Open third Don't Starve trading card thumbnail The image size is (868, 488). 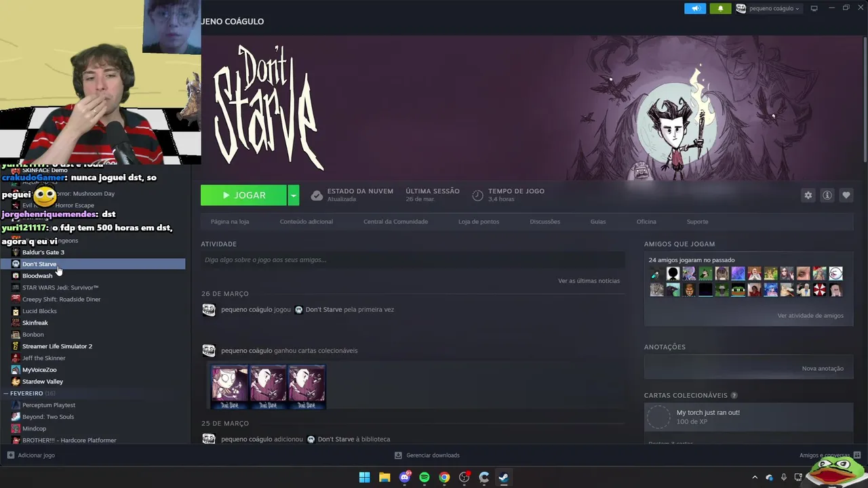307,386
